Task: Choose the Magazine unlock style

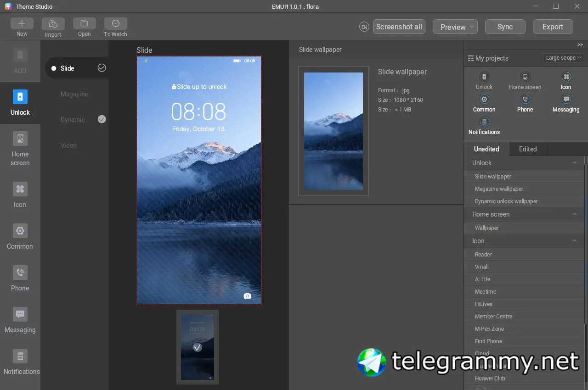Action: 74,94
